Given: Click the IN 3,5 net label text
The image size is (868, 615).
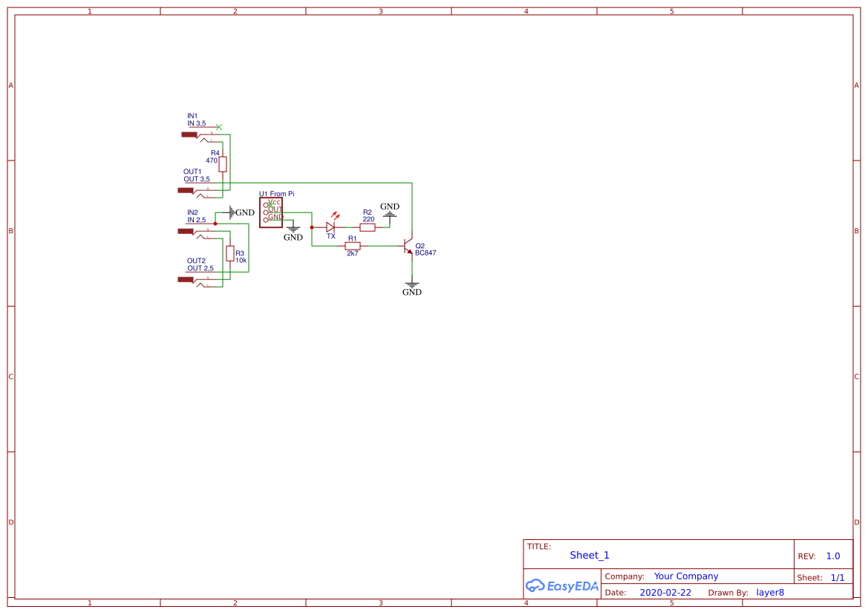Looking at the screenshot, I should pyautogui.click(x=195, y=123).
